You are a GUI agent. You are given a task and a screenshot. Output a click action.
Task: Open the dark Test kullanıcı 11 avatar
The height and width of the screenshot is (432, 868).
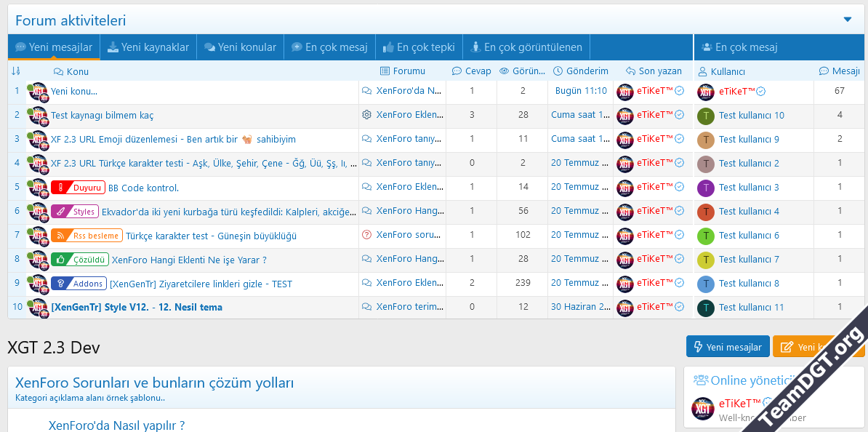point(706,308)
